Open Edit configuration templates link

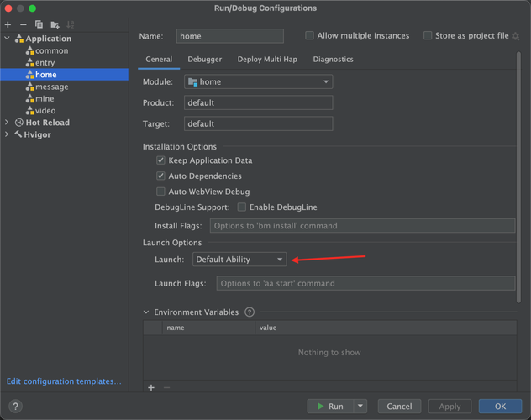(x=64, y=381)
